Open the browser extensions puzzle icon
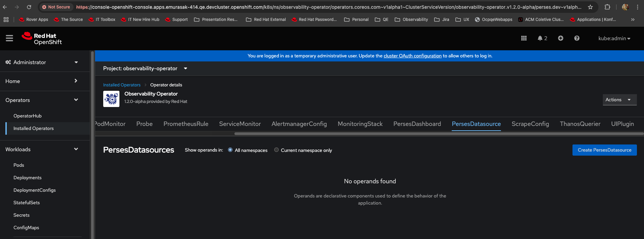The width and height of the screenshot is (644, 239). point(607,7)
